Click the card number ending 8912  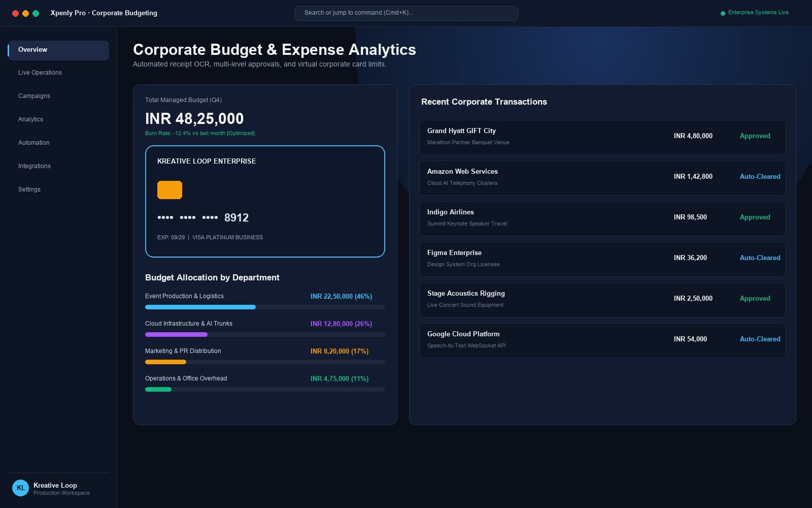click(x=203, y=217)
